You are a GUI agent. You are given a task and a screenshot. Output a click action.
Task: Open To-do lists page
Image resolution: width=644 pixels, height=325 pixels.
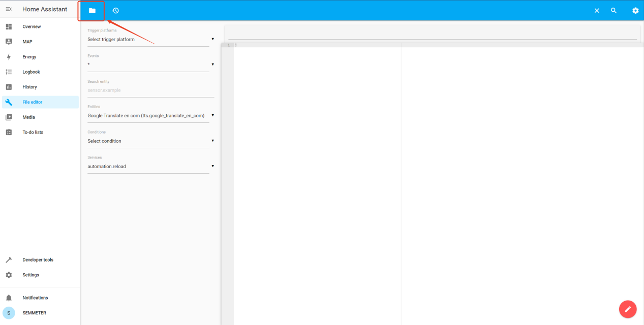[x=33, y=132]
